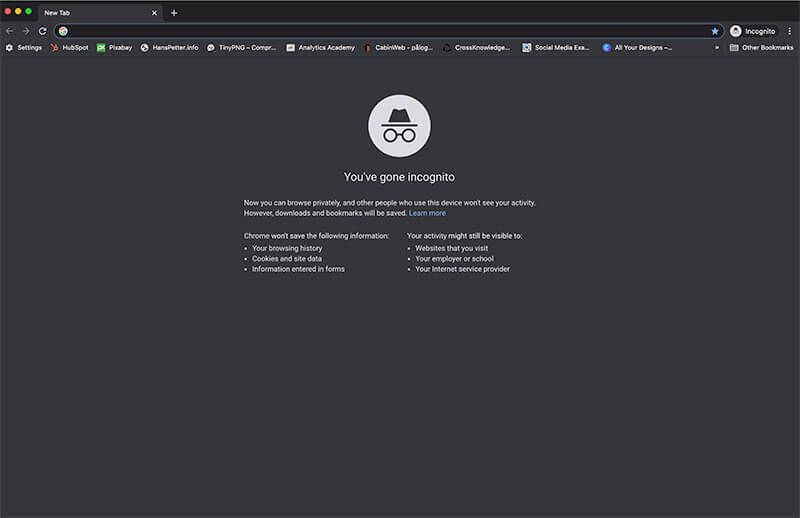Image resolution: width=800 pixels, height=518 pixels.
Task: Click inside the address bar
Action: tap(388, 31)
